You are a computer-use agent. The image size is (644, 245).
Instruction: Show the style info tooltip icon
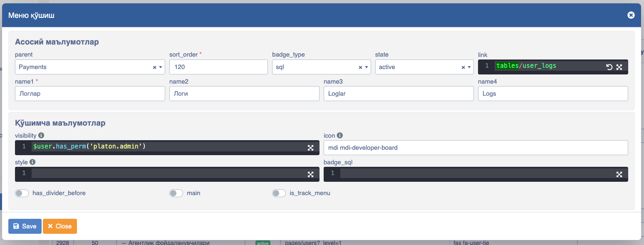click(32, 162)
